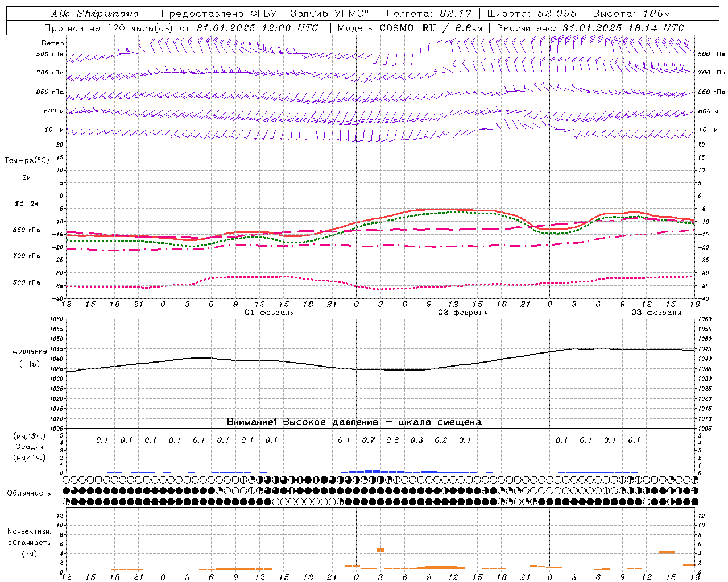The width and height of the screenshot is (728, 582).
Task: Click the Td 2м legend entry
Action: pos(26,203)
